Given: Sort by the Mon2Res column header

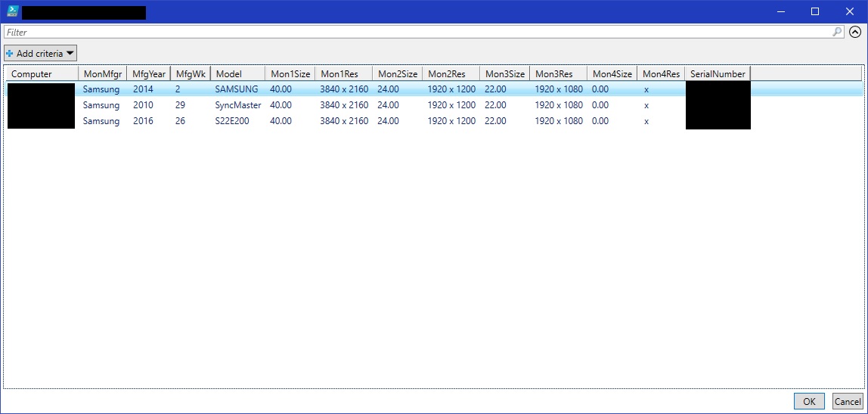Looking at the screenshot, I should tap(451, 73).
